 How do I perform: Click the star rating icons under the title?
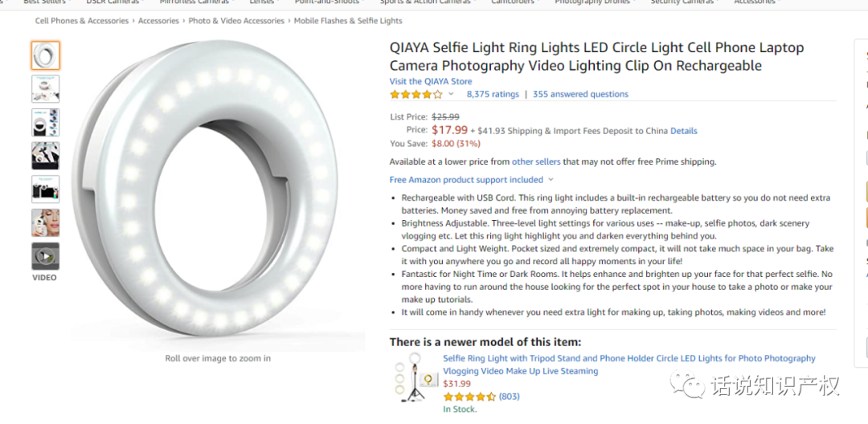click(x=416, y=94)
